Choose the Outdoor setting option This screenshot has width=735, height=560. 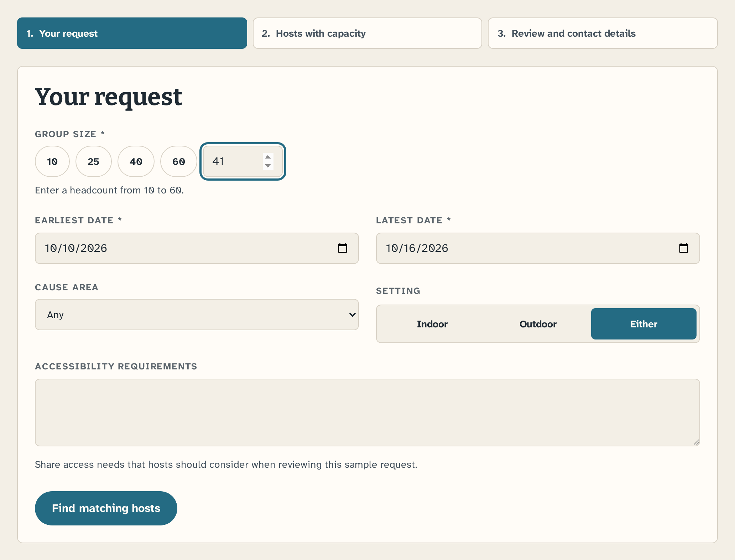click(538, 324)
